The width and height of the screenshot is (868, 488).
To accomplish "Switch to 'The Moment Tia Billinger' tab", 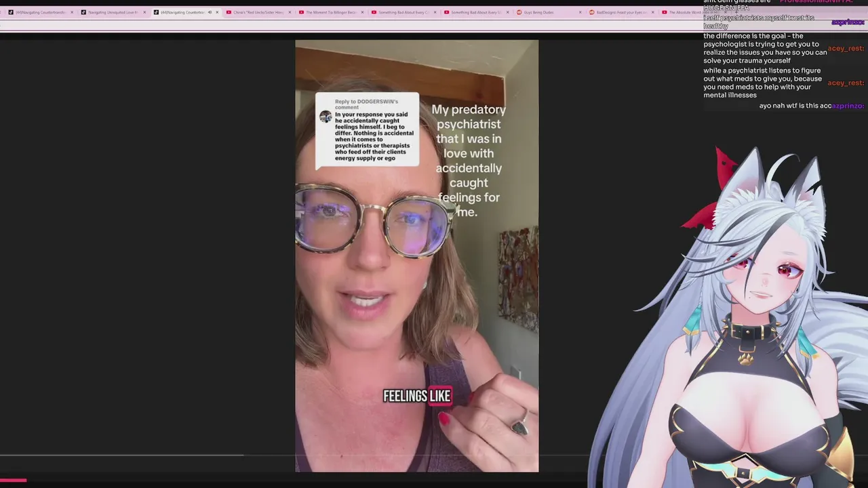I will tap(331, 12).
